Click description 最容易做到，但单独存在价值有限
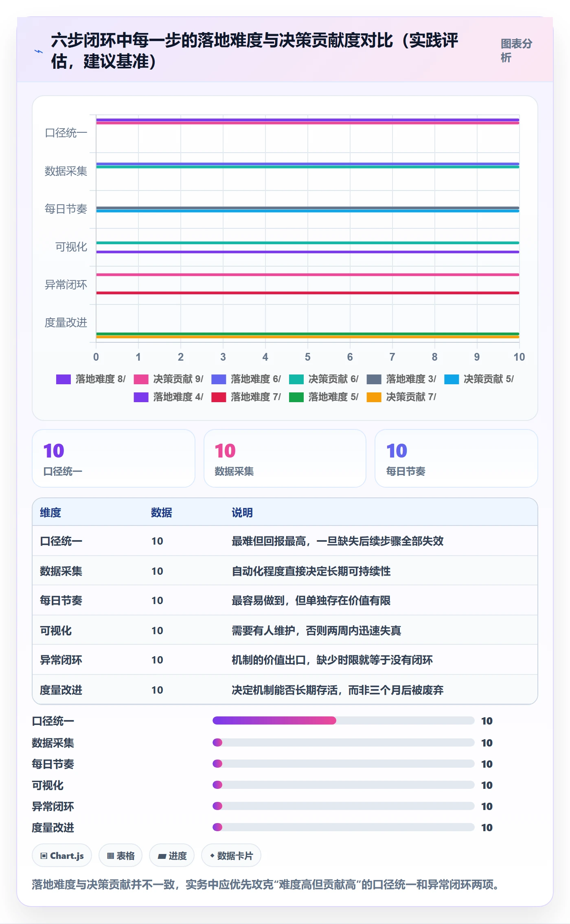The image size is (570, 924). [311, 600]
